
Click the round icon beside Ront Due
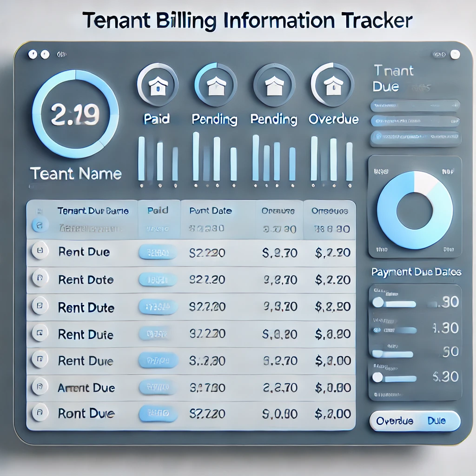coord(40,412)
